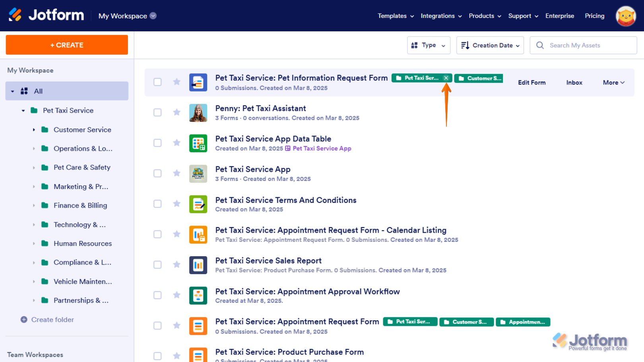Click the Create folder plus icon
The height and width of the screenshot is (362, 644).
[x=24, y=319]
